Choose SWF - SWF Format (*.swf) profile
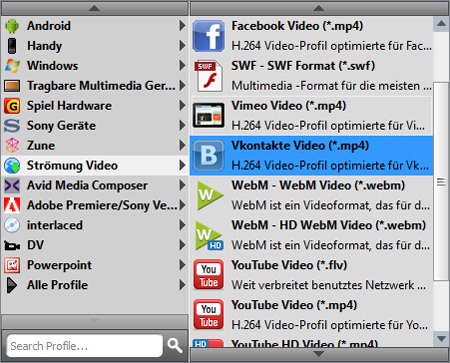Viewport: 450px width, 363px height. click(x=312, y=76)
